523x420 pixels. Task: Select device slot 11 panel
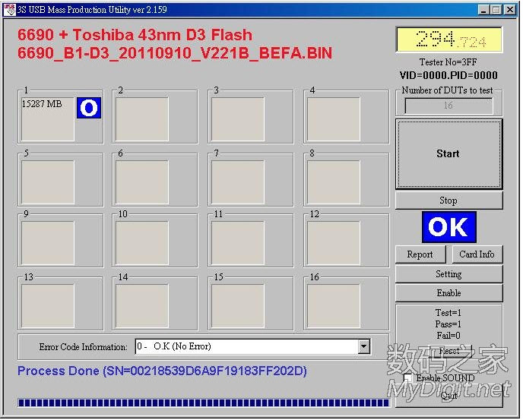[x=237, y=243]
